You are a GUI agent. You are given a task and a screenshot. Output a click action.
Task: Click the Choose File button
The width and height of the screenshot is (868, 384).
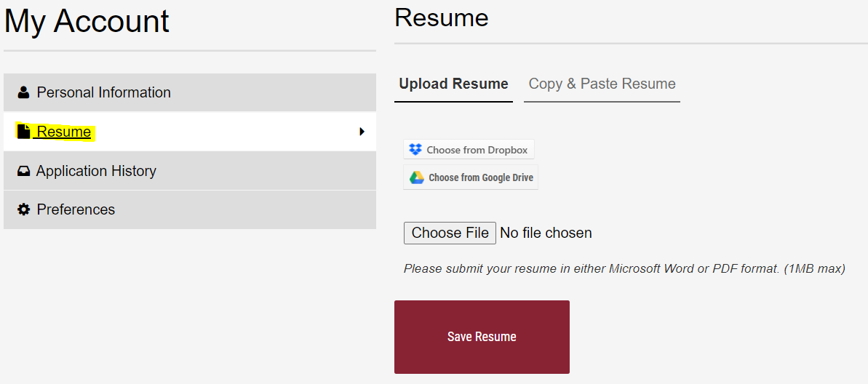(450, 233)
